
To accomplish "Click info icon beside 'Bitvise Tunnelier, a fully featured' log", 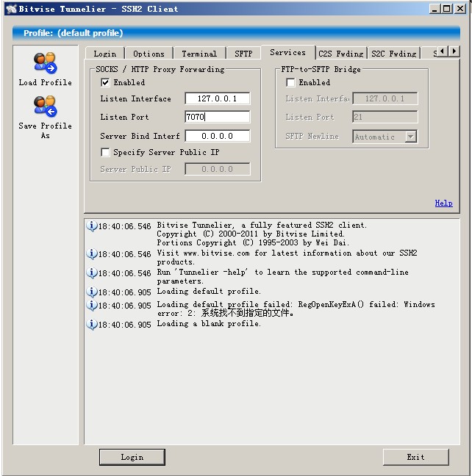I will pyautogui.click(x=91, y=226).
